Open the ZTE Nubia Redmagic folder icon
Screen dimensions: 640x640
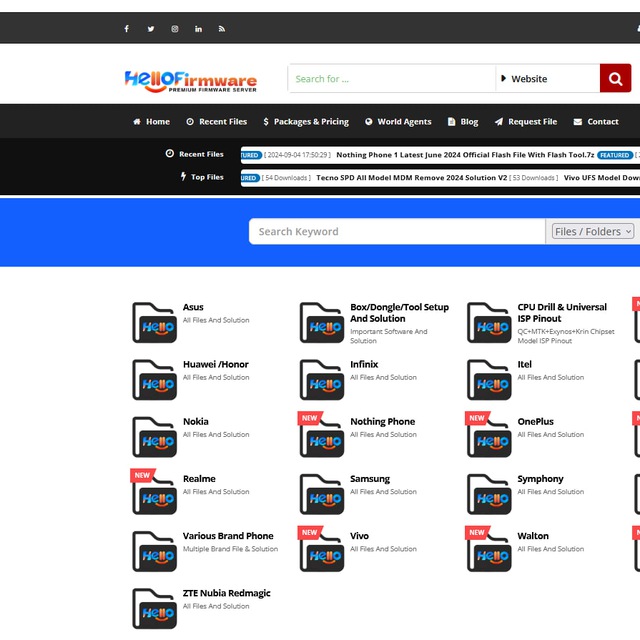pyautogui.click(x=155, y=608)
